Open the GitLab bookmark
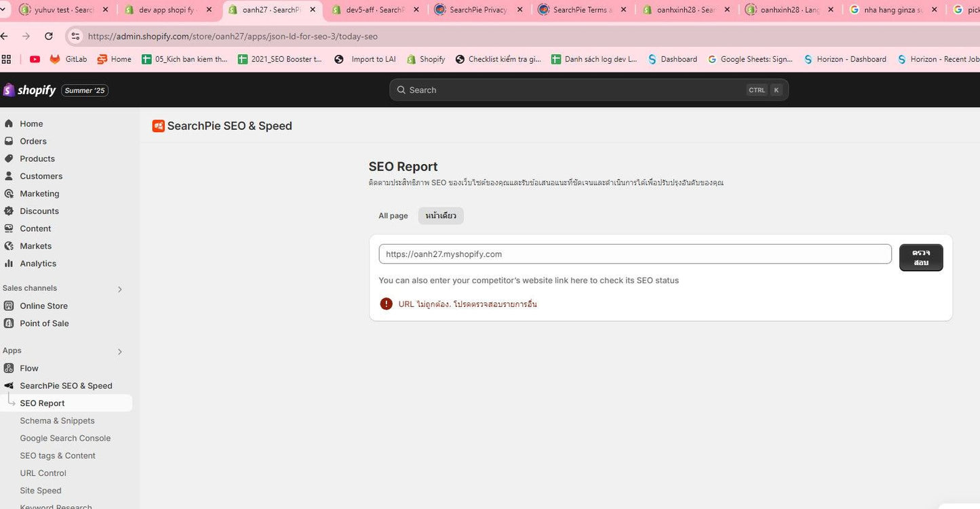 click(x=68, y=59)
